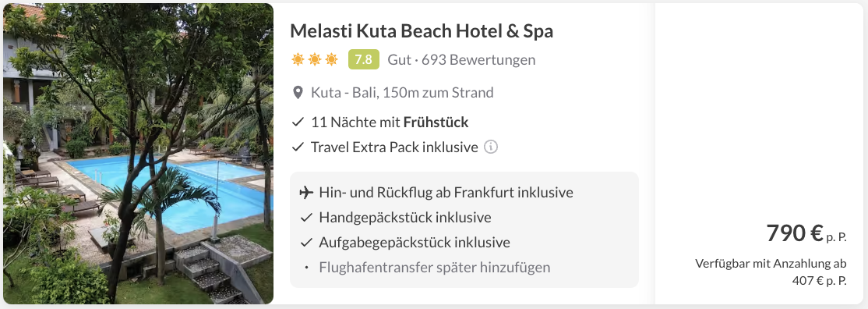The width and height of the screenshot is (868, 309).
Task: Select Flughafentransfer später hinzufügen option
Action: 435,268
